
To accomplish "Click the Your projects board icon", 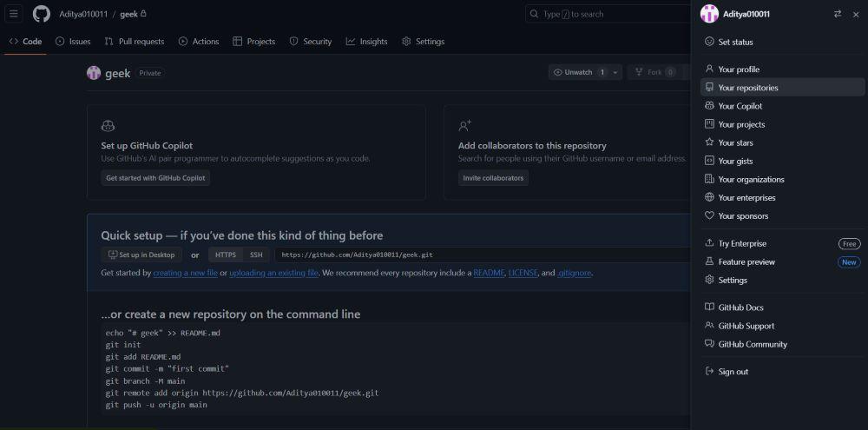I will pos(709,124).
